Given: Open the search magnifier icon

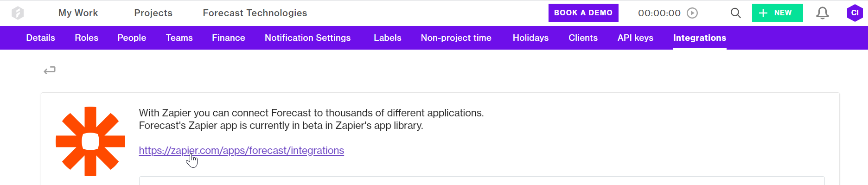Looking at the screenshot, I should click(735, 13).
